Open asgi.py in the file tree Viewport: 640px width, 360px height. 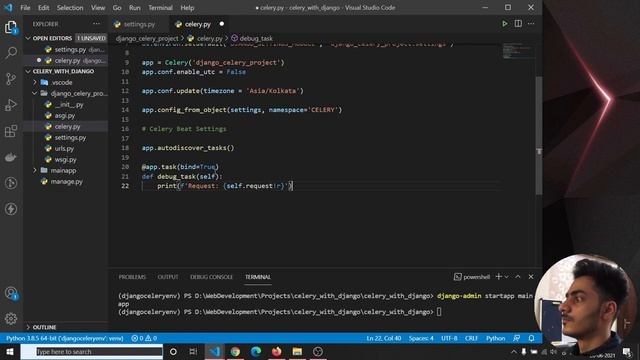coord(65,116)
